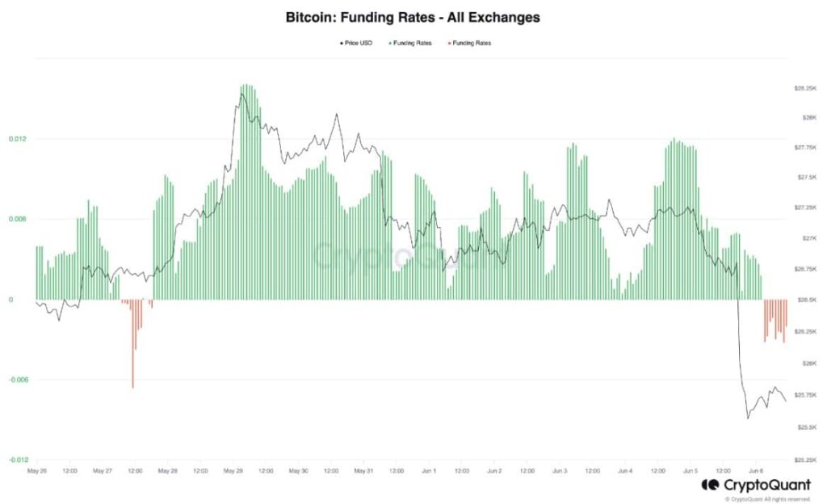
Task: Toggle the Price USD legend label
Action: 358,43
